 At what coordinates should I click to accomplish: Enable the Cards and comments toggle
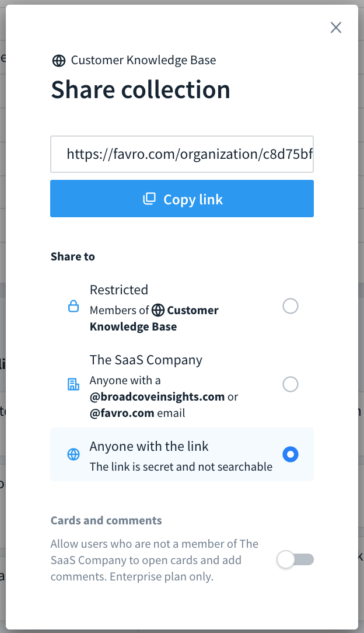(295, 559)
